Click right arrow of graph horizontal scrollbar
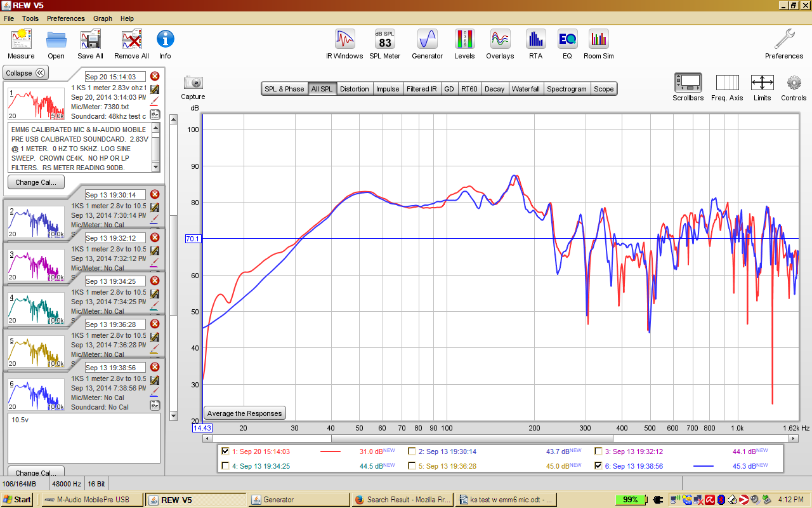This screenshot has width=812, height=508. [x=794, y=438]
